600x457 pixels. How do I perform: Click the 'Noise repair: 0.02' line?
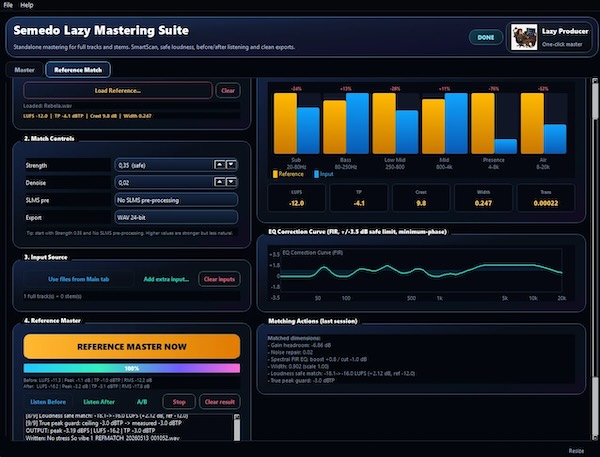[290, 352]
